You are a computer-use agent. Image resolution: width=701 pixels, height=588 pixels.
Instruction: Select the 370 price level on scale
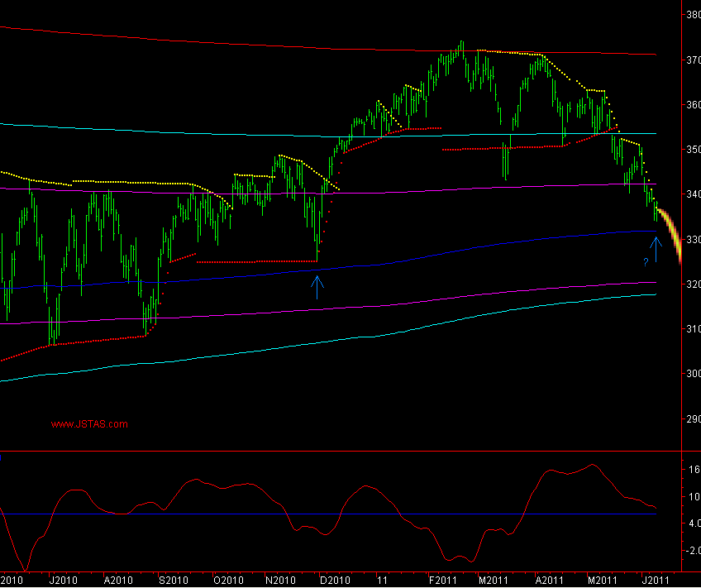click(693, 60)
